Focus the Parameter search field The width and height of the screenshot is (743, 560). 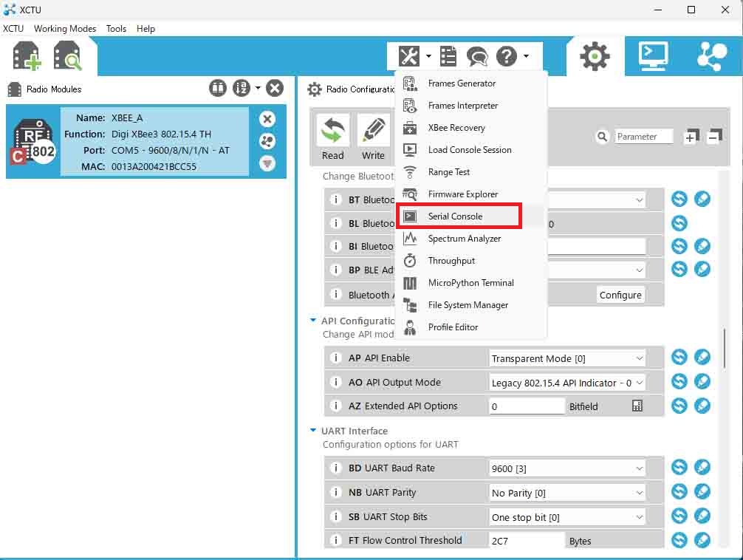643,137
